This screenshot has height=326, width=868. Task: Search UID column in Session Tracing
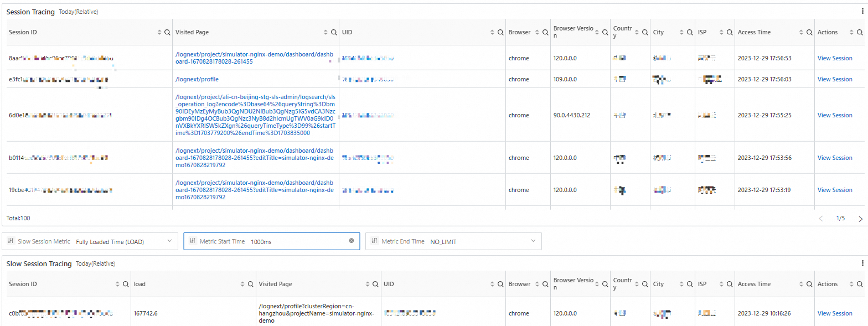click(500, 33)
